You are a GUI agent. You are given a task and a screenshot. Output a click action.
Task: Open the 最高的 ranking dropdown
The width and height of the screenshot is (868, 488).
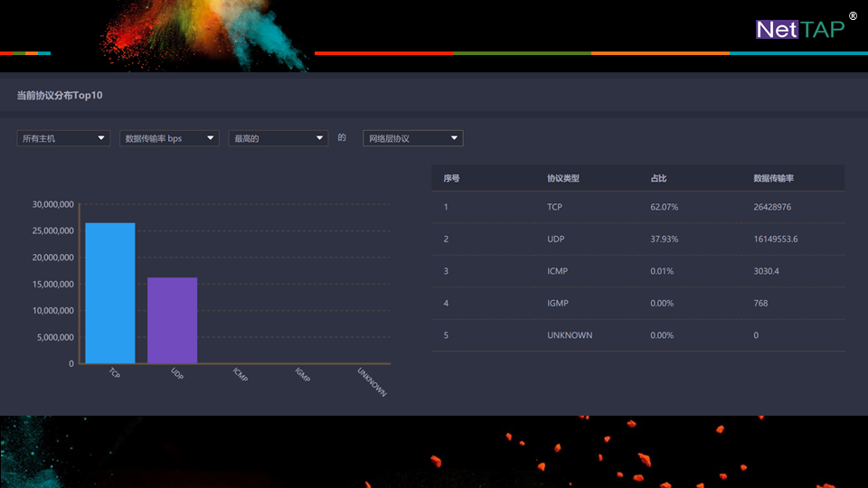(x=278, y=138)
